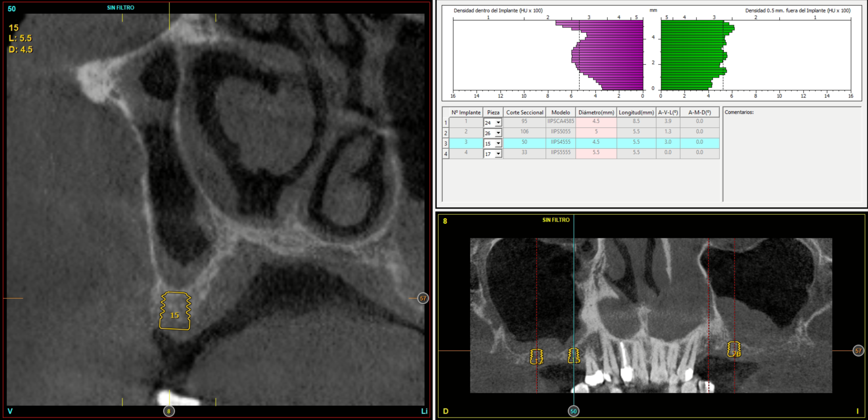Screen dimensions: 868x420
Task: Open Pieza dropdown showing 17
Action: (x=498, y=154)
